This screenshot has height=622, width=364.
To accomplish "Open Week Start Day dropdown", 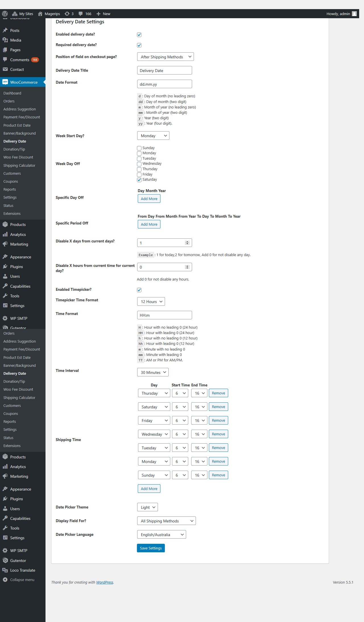I will point(153,136).
